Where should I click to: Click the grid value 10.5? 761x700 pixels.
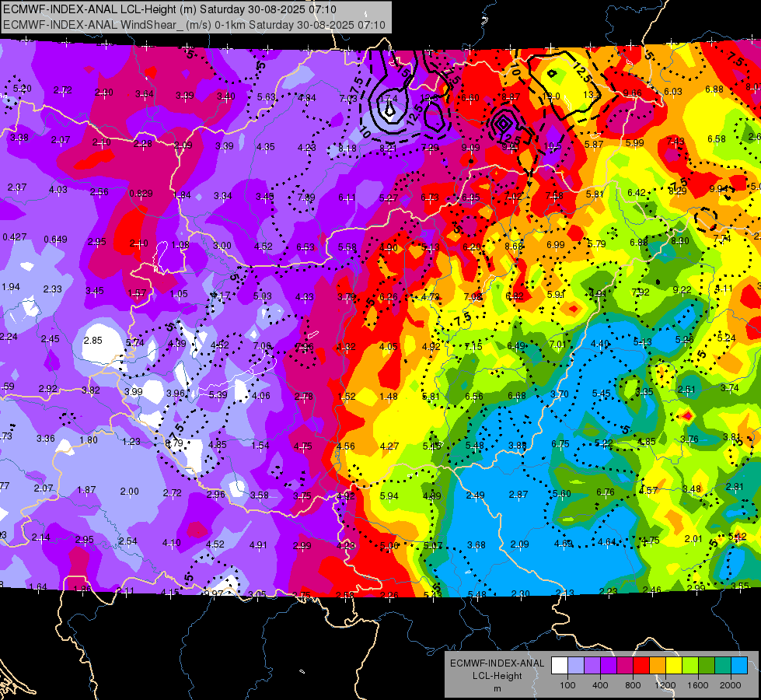coord(553,146)
